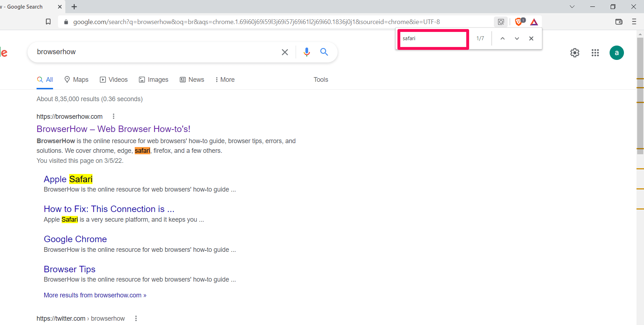Open the Google account avatar
The width and height of the screenshot is (644, 325).
[x=617, y=53]
